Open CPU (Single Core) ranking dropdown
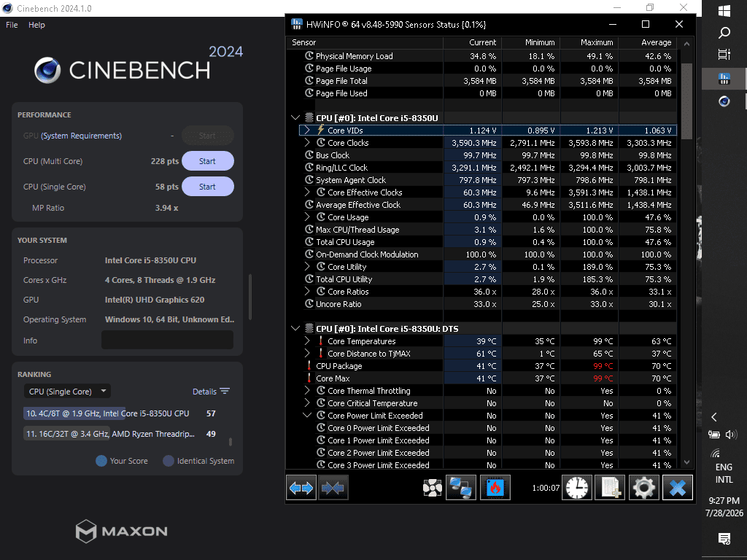The height and width of the screenshot is (560, 747). click(x=67, y=392)
